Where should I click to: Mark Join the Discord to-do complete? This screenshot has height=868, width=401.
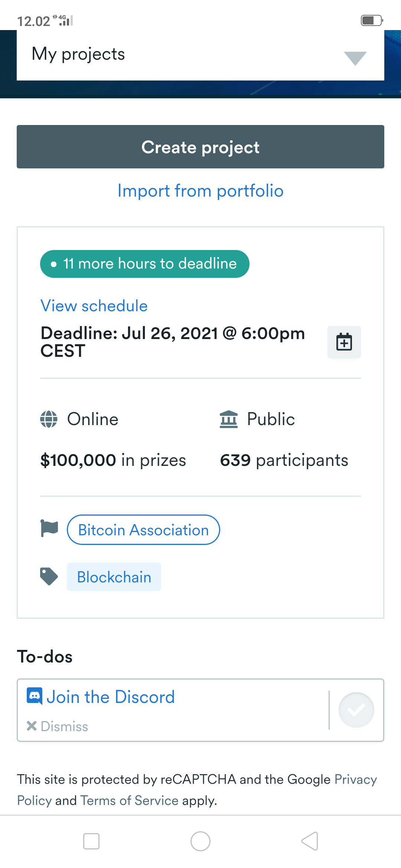point(356,710)
